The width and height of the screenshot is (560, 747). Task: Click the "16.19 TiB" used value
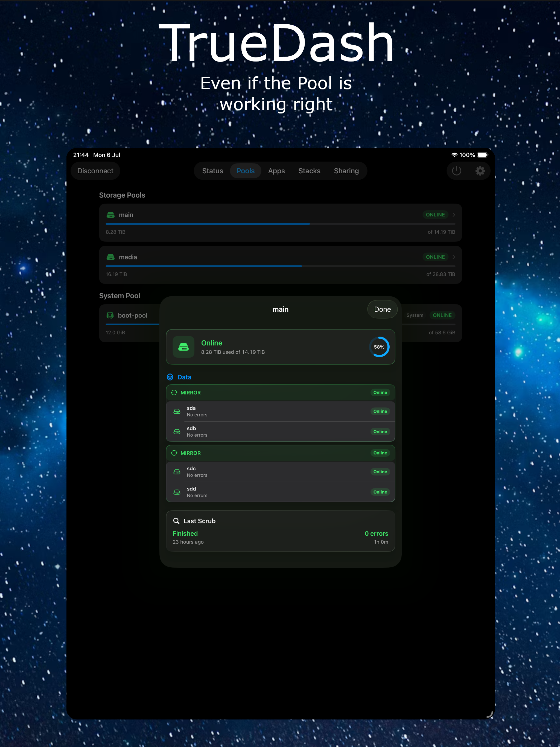116,274
